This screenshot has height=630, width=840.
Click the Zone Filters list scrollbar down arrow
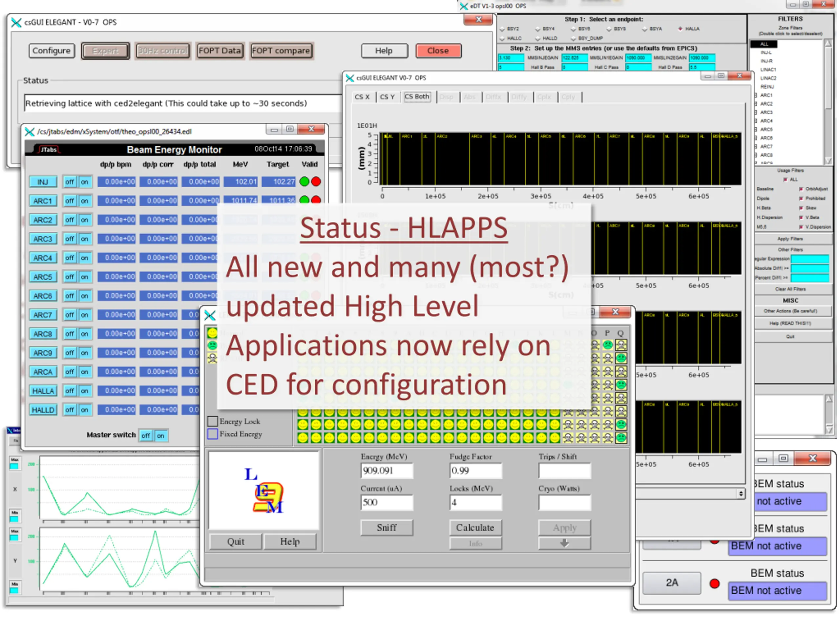(x=828, y=161)
